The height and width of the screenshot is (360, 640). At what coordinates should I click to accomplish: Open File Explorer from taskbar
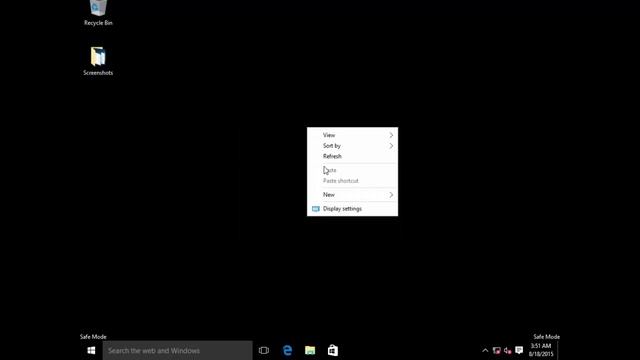(310, 350)
